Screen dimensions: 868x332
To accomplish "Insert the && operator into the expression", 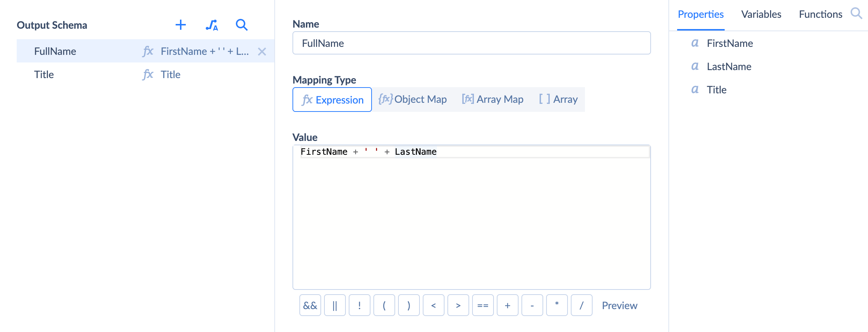I will click(310, 305).
